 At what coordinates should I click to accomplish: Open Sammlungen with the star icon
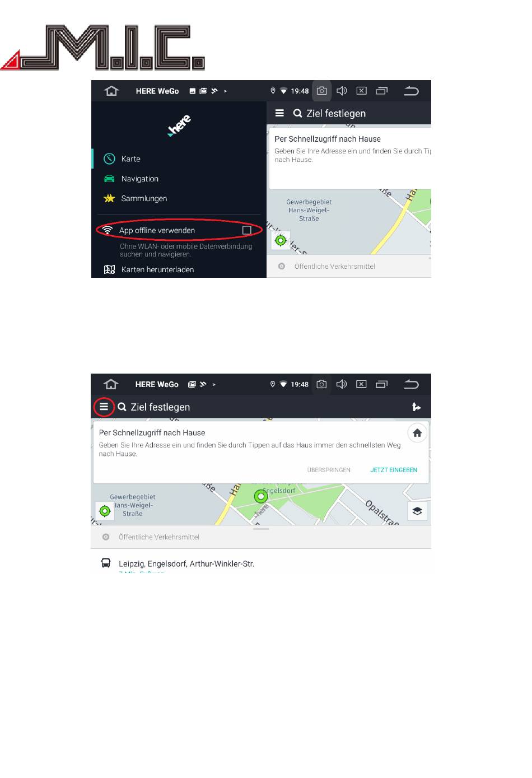144,198
